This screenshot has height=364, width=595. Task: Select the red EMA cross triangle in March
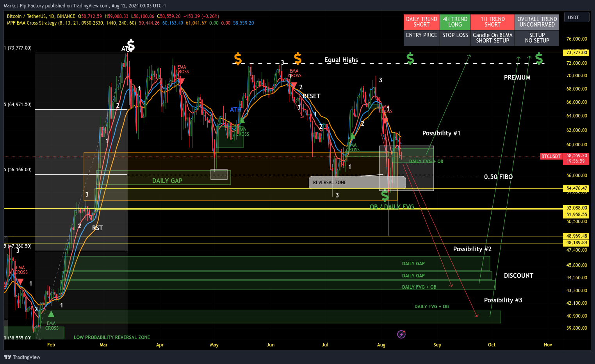(x=181, y=81)
